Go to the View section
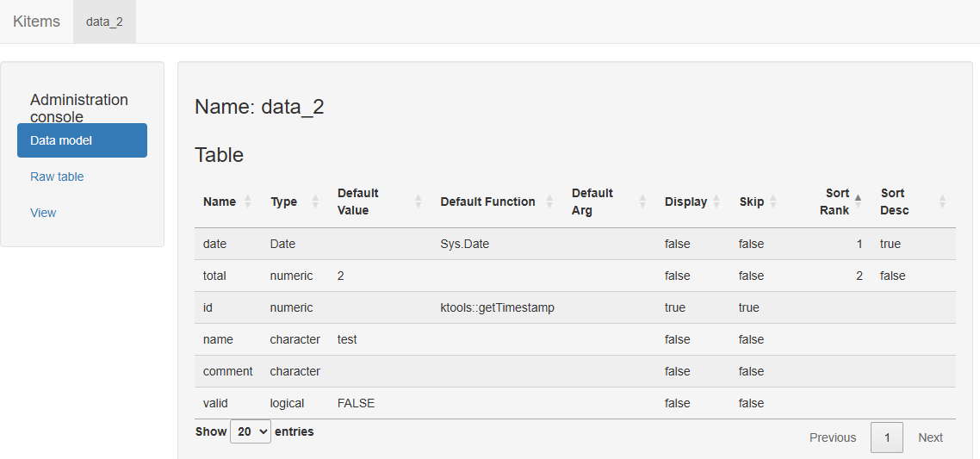Screen dimensions: 980x459 [43, 213]
